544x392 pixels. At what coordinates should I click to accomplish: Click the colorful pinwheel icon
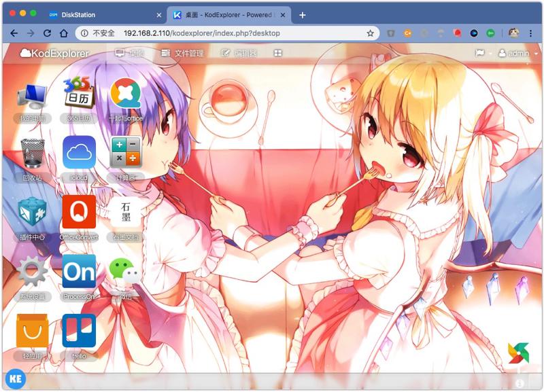coord(518,353)
